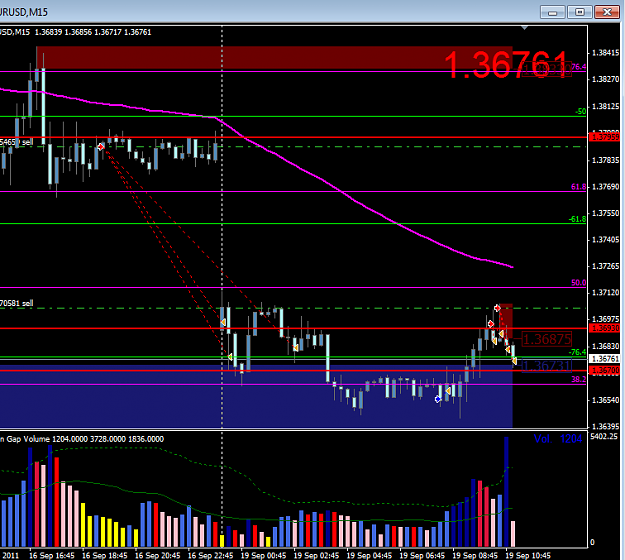Click the magenta 38.2 Fibonacci label
Screen dimensions: 625x560
[x=578, y=379]
